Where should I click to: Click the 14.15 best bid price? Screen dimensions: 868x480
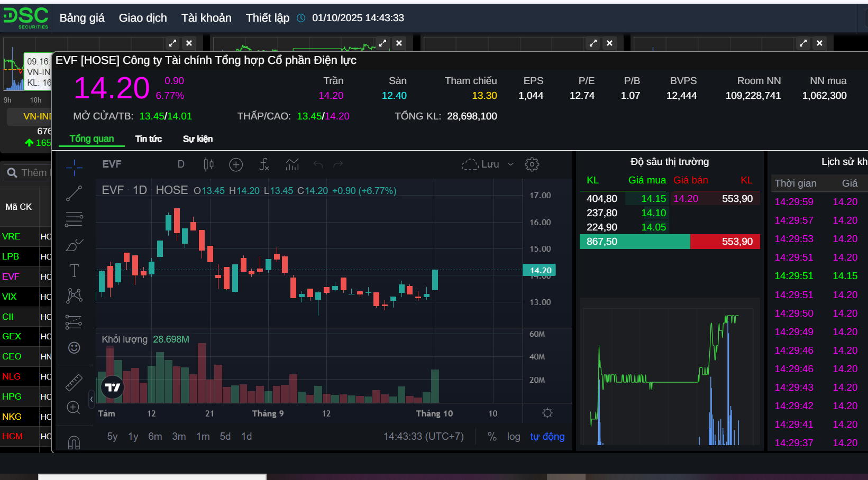click(653, 199)
